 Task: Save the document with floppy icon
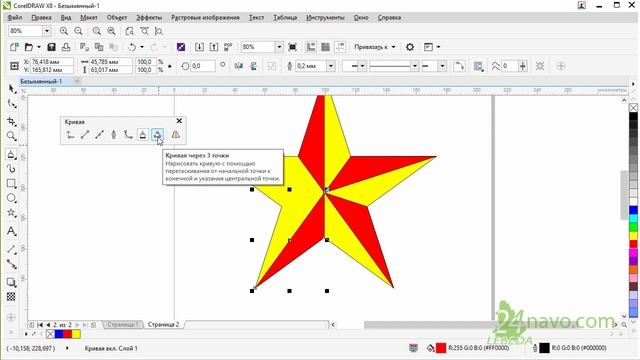[51, 47]
